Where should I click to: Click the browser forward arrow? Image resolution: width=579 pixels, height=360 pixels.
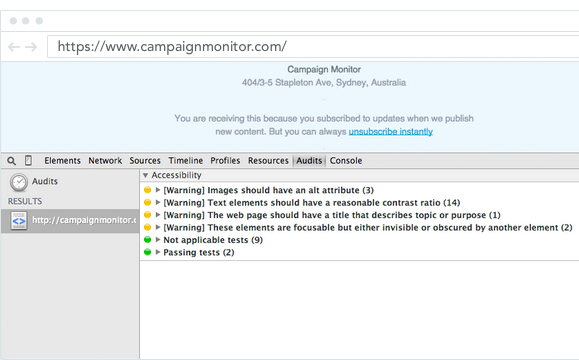[x=31, y=47]
